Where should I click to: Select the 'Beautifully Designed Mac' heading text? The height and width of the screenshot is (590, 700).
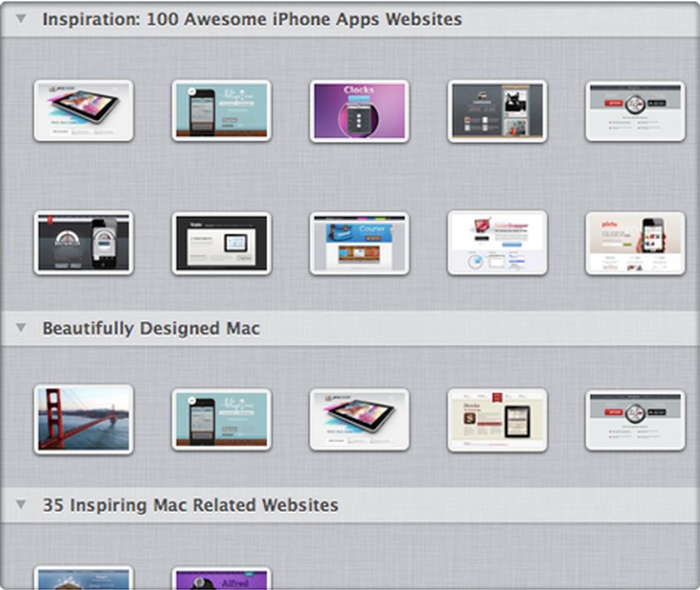[151, 328]
